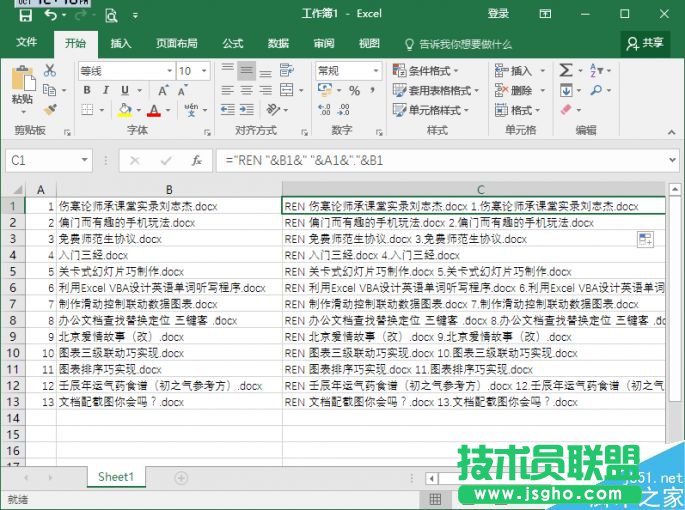Switch to the Formulas (公式) tab
The image size is (685, 510).
[233, 43]
